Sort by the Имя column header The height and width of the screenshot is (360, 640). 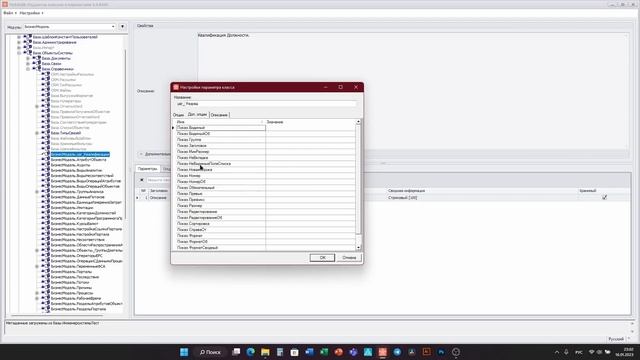220,122
